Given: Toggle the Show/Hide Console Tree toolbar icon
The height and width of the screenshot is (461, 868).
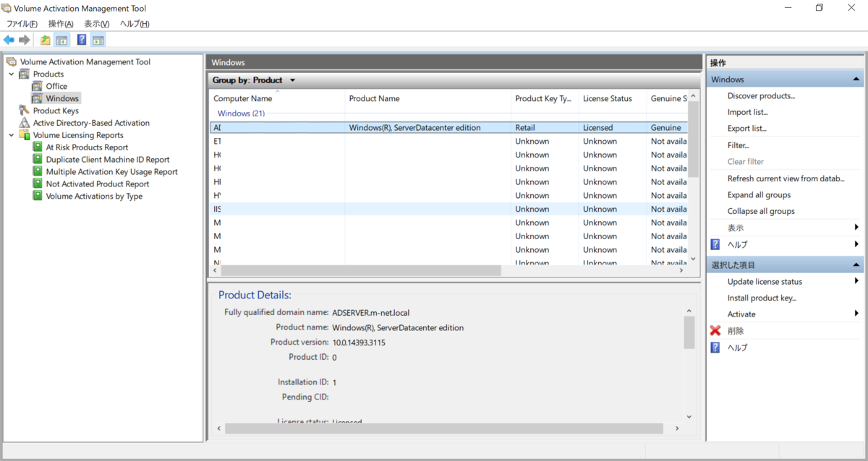Looking at the screenshot, I should click(62, 40).
